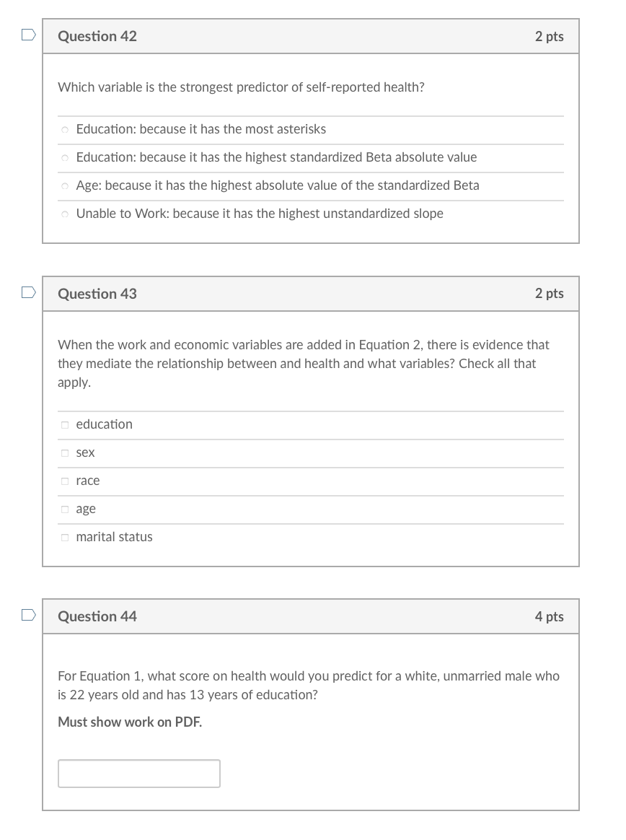Click 'Must show work on PDF.' text
This screenshot has width=626, height=840.
point(130,722)
